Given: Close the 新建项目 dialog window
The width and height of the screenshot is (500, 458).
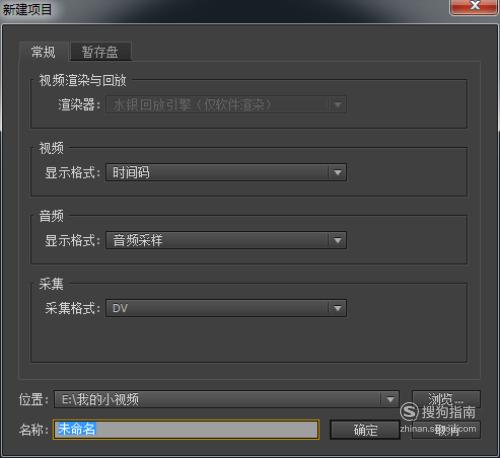Looking at the screenshot, I should tap(474, 6).
